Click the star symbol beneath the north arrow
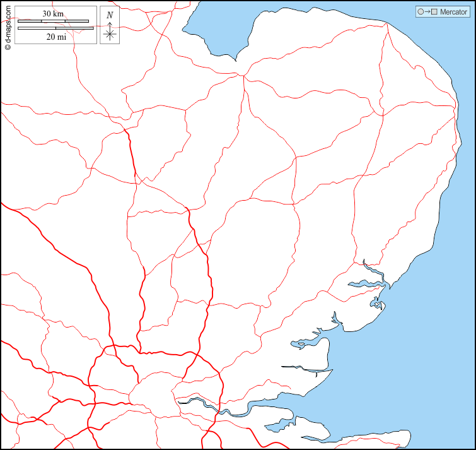476x450 pixels. [x=110, y=34]
